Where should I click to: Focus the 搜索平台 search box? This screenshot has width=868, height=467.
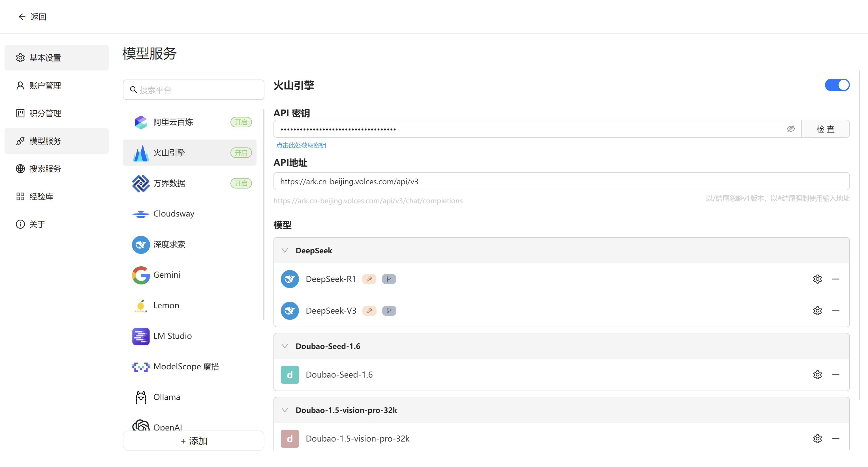(x=193, y=90)
